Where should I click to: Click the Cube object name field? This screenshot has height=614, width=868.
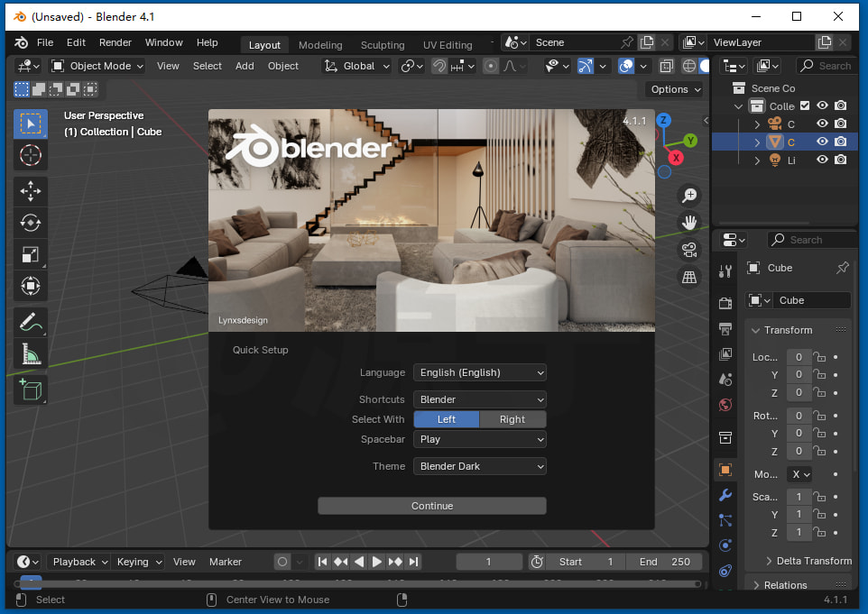(811, 300)
